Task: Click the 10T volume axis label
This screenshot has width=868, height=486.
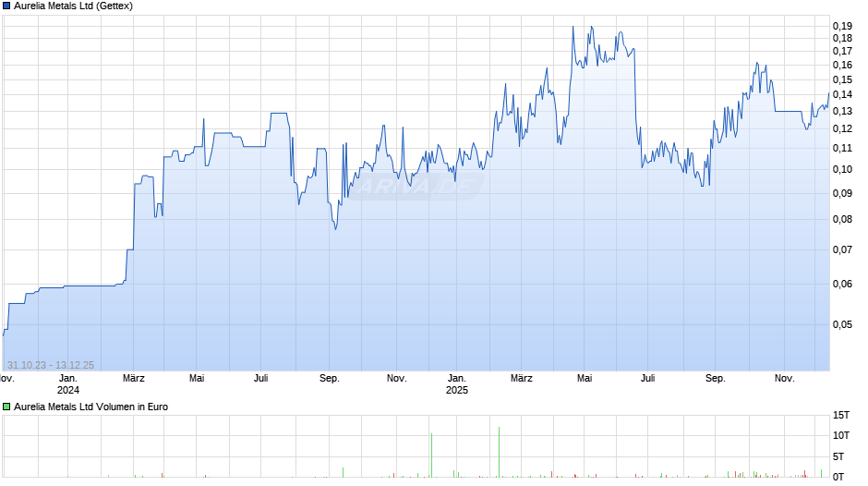Action: click(x=841, y=435)
